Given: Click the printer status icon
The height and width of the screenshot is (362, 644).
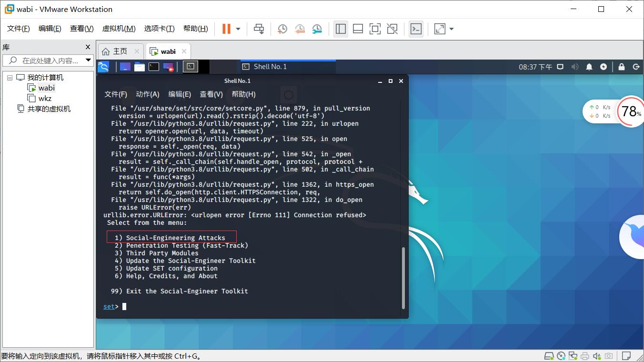Looking at the screenshot, I should [x=585, y=356].
